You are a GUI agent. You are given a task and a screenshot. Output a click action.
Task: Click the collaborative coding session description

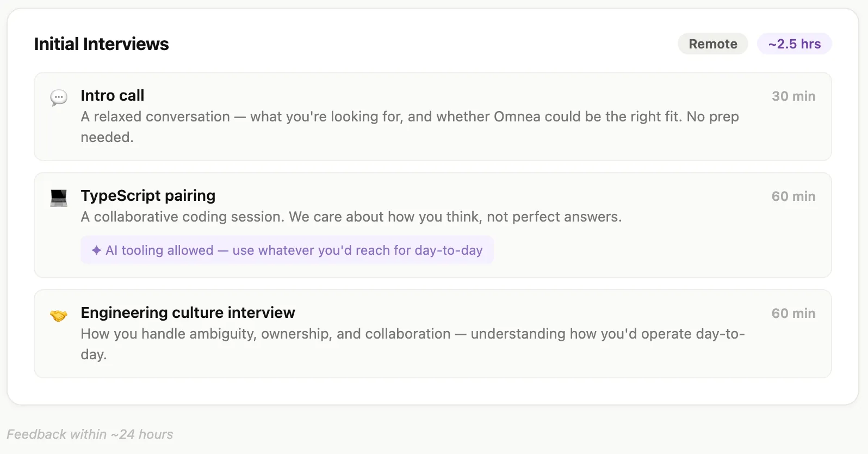point(351,217)
